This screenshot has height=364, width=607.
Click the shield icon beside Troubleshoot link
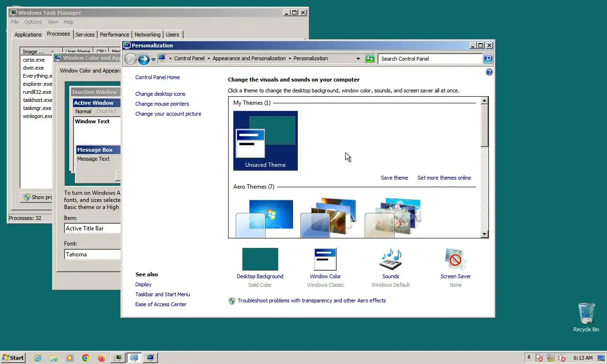232,300
